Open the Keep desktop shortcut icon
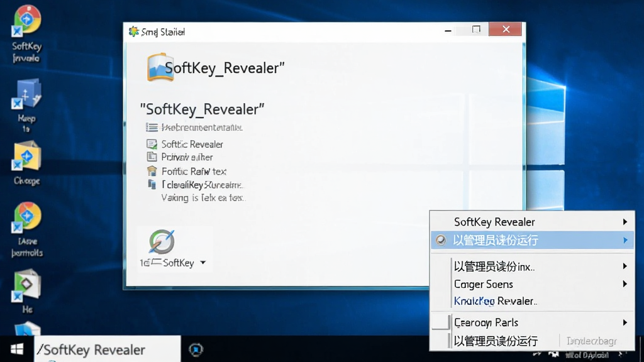This screenshot has height=362, width=644. click(x=26, y=94)
